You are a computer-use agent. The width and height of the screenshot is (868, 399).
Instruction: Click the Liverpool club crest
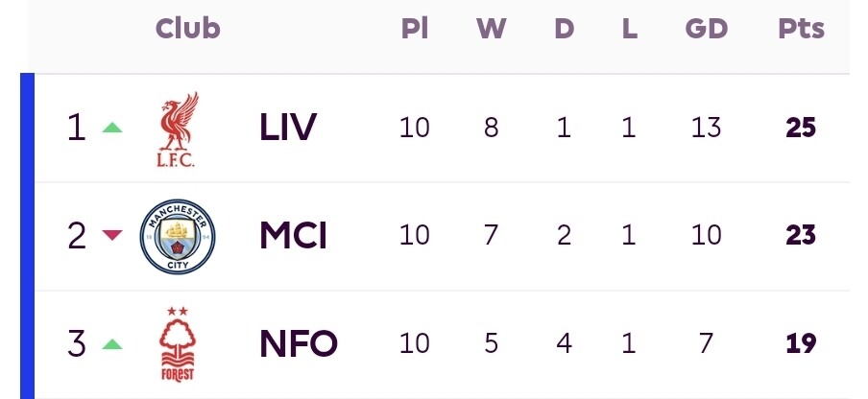[178, 129]
